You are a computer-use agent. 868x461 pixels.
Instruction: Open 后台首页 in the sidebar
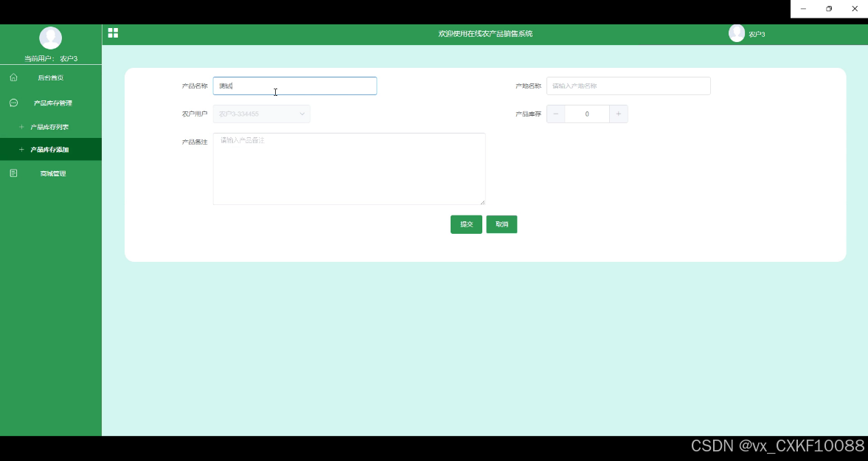[x=51, y=77]
